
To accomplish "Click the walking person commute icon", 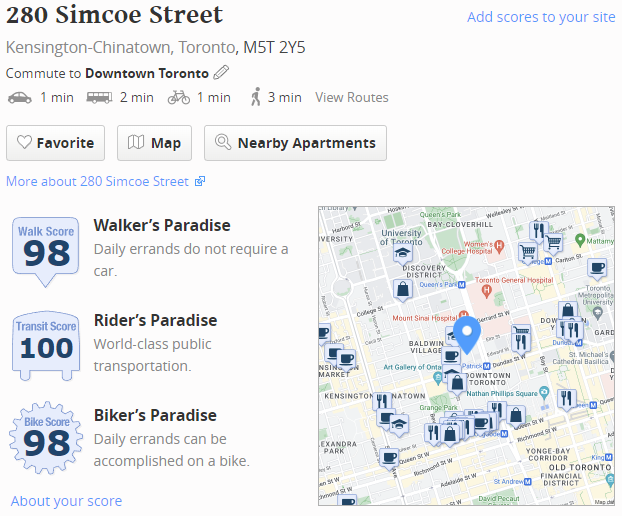I will (256, 97).
